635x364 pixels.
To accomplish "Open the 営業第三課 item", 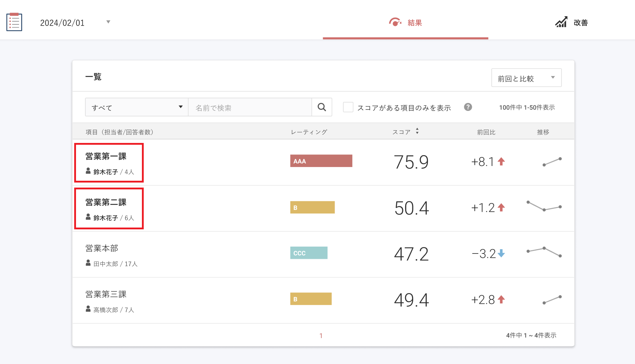I will (106, 295).
